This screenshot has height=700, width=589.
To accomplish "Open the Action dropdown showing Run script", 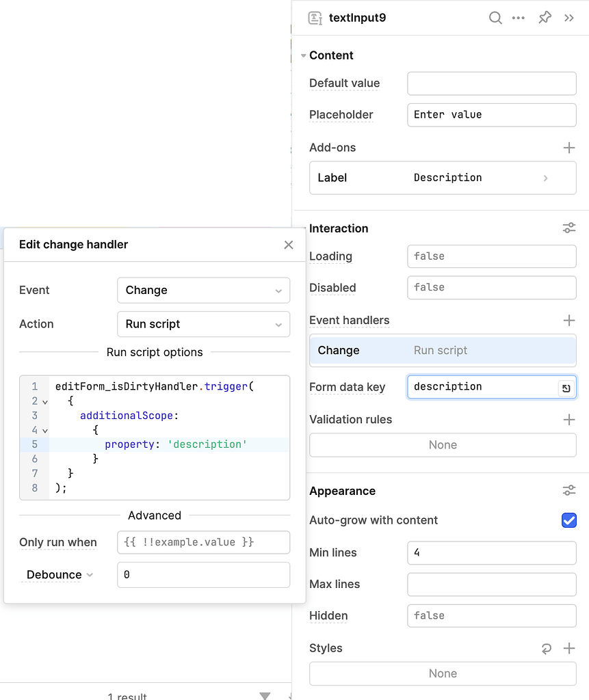I will pyautogui.click(x=203, y=324).
